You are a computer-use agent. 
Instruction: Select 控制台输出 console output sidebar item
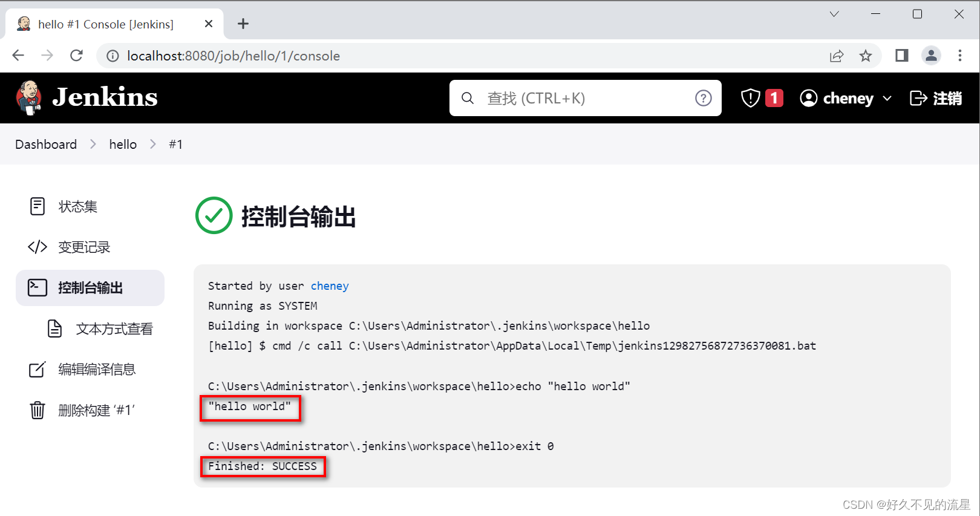click(90, 288)
